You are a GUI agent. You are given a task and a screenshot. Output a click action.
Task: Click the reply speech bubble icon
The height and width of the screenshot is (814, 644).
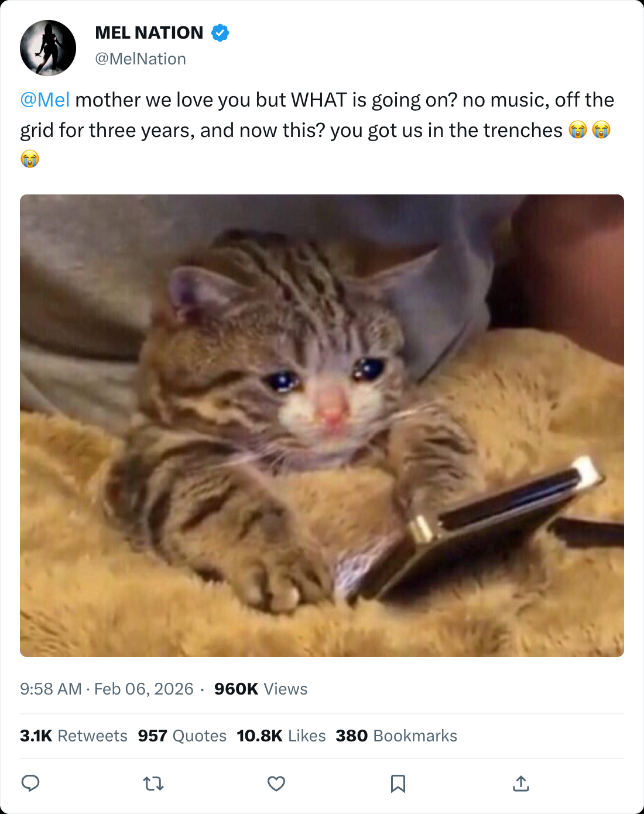[x=30, y=783]
